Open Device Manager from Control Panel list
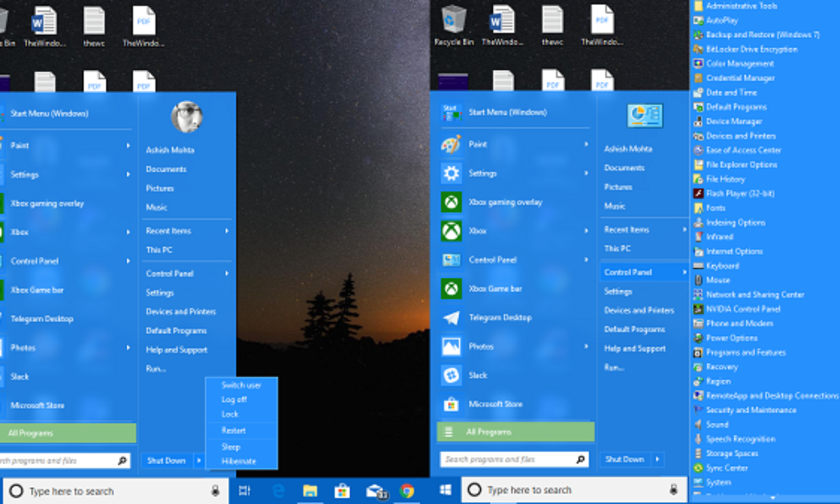This screenshot has height=504, width=840. (734, 121)
